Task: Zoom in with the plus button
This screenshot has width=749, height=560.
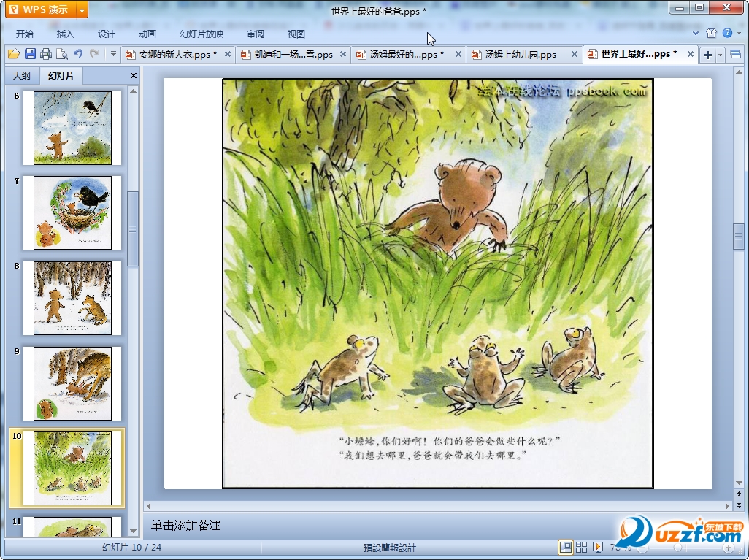Action: pyautogui.click(x=728, y=548)
